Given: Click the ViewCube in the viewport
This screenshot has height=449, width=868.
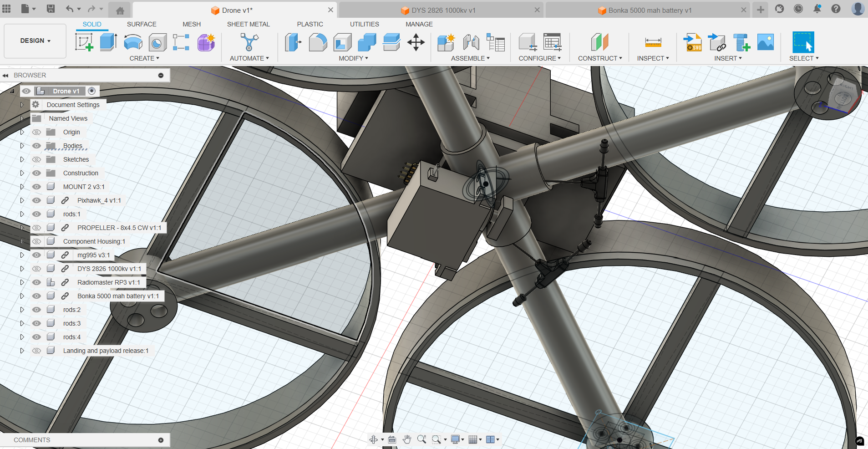Looking at the screenshot, I should pos(843,97).
